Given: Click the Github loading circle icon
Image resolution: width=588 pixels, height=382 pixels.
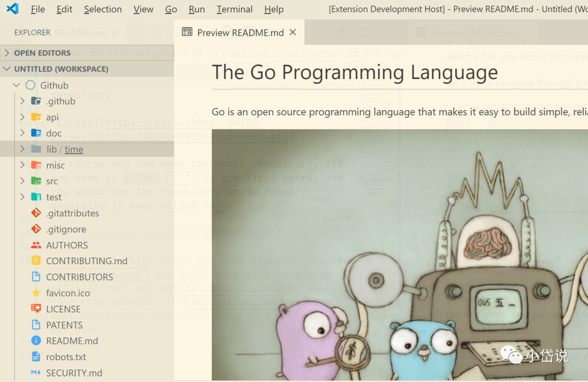Looking at the screenshot, I should point(30,85).
